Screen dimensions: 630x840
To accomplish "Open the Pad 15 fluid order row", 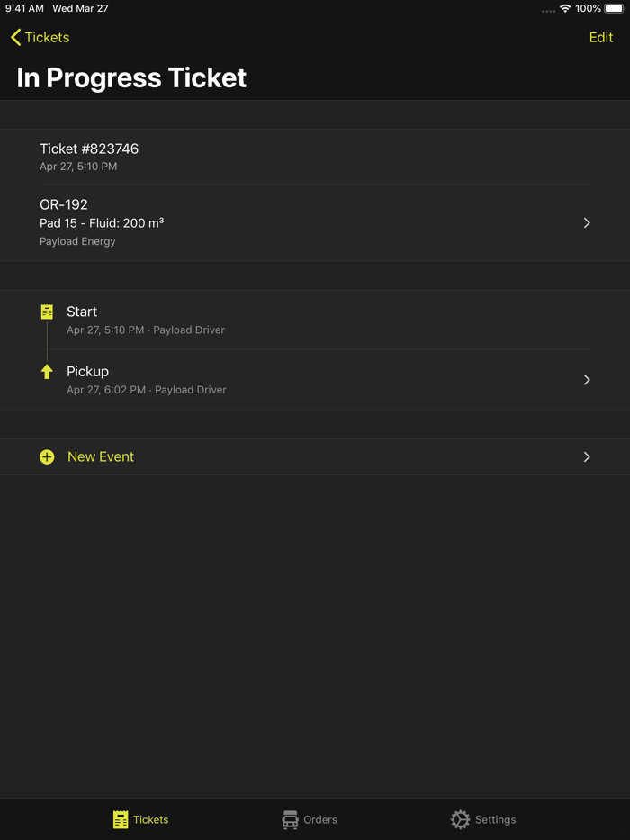I will click(x=315, y=222).
